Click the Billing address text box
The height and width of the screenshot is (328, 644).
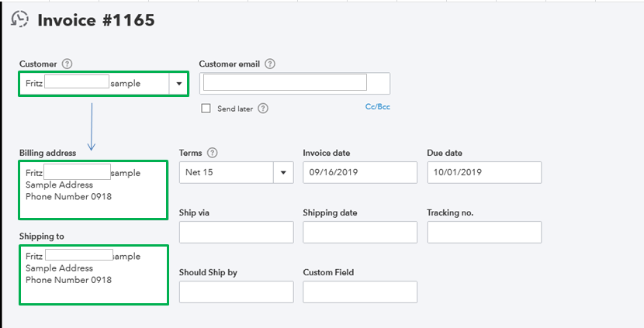93,190
